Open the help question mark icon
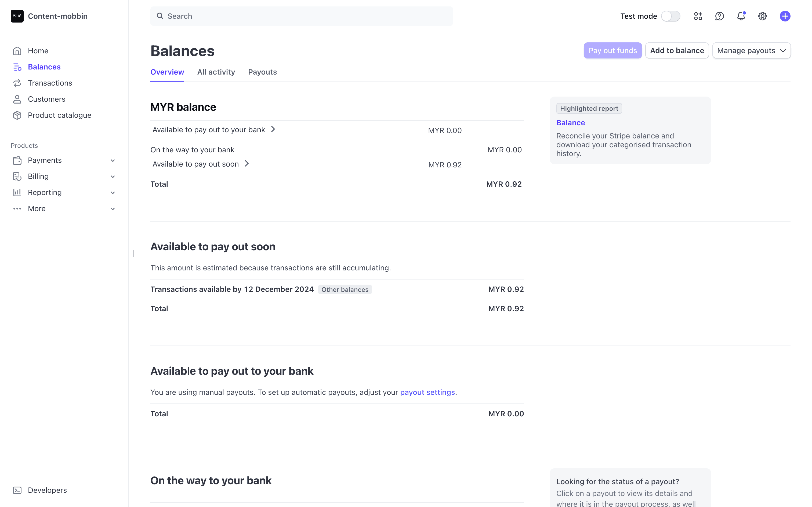 (x=719, y=16)
